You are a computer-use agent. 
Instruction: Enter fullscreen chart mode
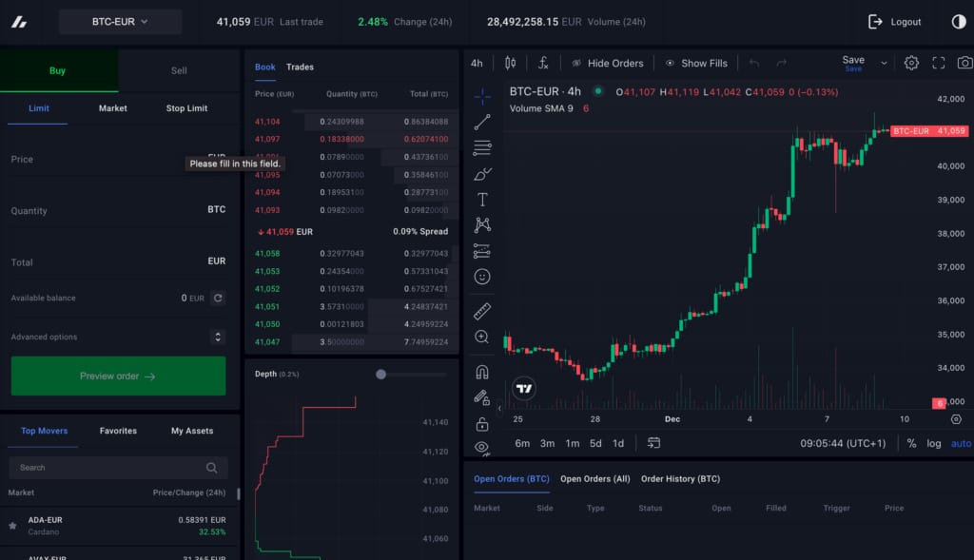pyautogui.click(x=939, y=63)
